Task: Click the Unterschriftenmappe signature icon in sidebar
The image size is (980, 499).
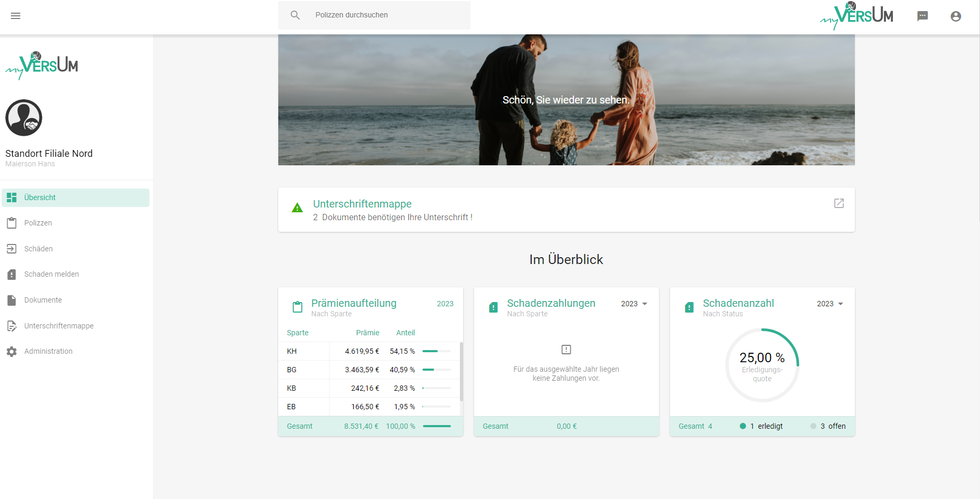Action: (x=12, y=326)
